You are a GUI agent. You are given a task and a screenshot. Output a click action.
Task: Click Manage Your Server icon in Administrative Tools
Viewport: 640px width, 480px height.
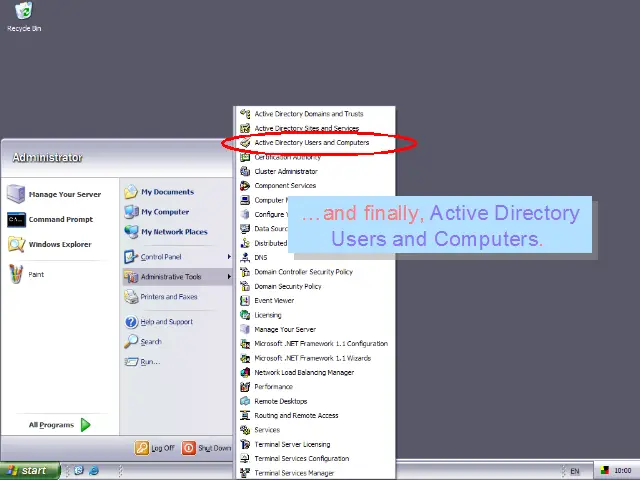(x=245, y=329)
